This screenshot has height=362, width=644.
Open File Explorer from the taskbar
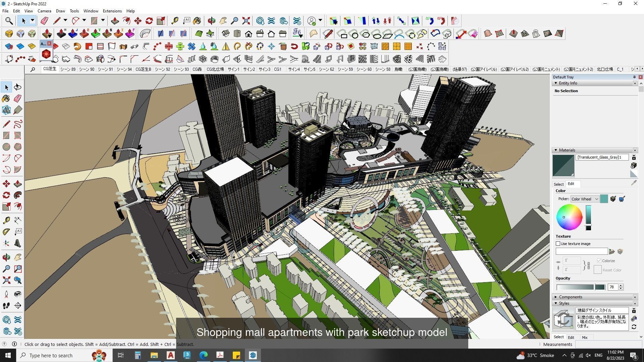tap(154, 355)
